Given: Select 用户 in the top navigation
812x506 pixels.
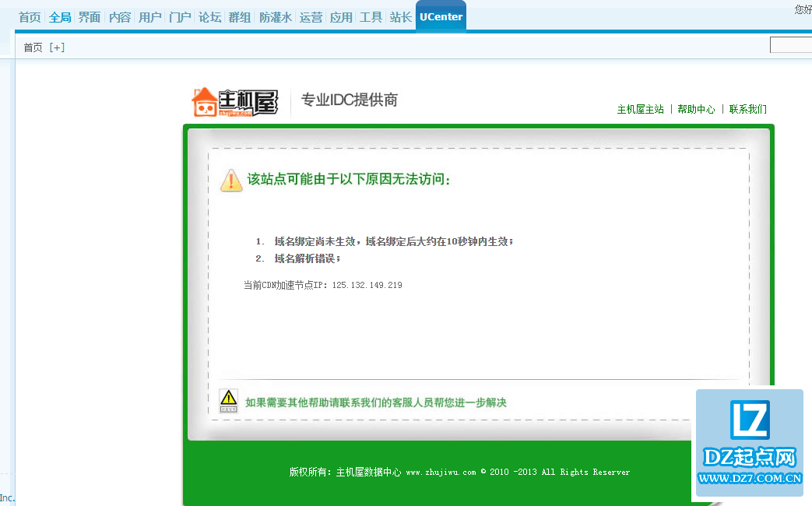Looking at the screenshot, I should (x=149, y=17).
